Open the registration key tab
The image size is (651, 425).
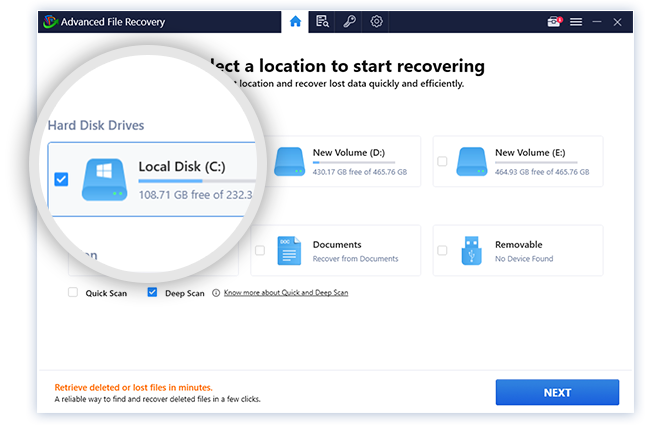tap(349, 22)
